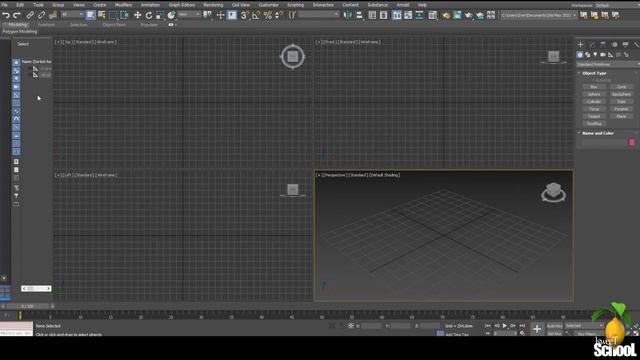Screen dimensions: 640x360
Task: Open the Rendering menu
Action: click(x=213, y=5)
